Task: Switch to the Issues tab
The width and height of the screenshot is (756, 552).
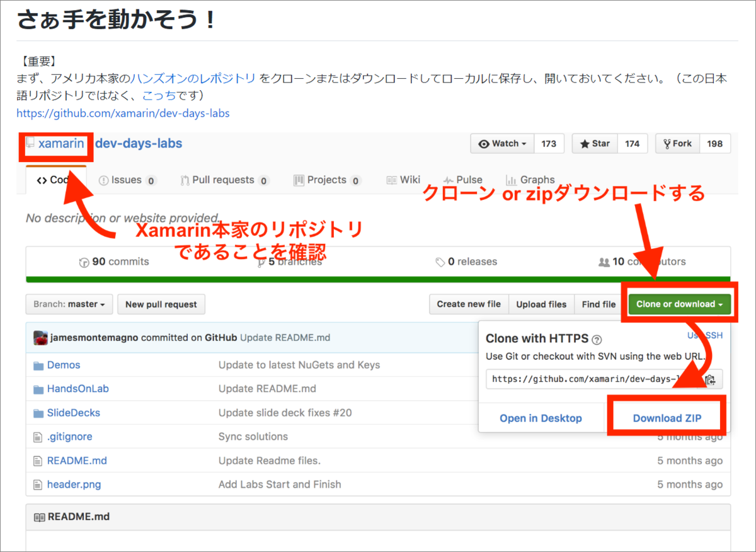Action: [x=128, y=180]
